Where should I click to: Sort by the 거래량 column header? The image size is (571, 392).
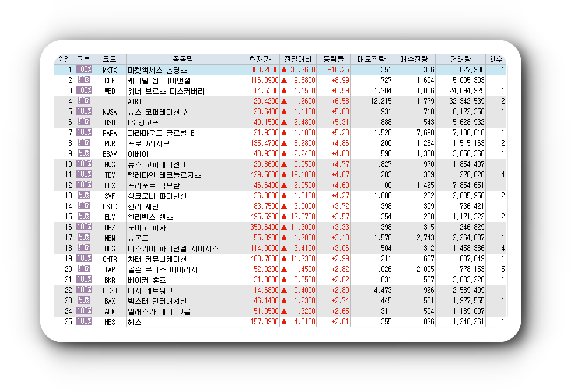pyautogui.click(x=460, y=59)
